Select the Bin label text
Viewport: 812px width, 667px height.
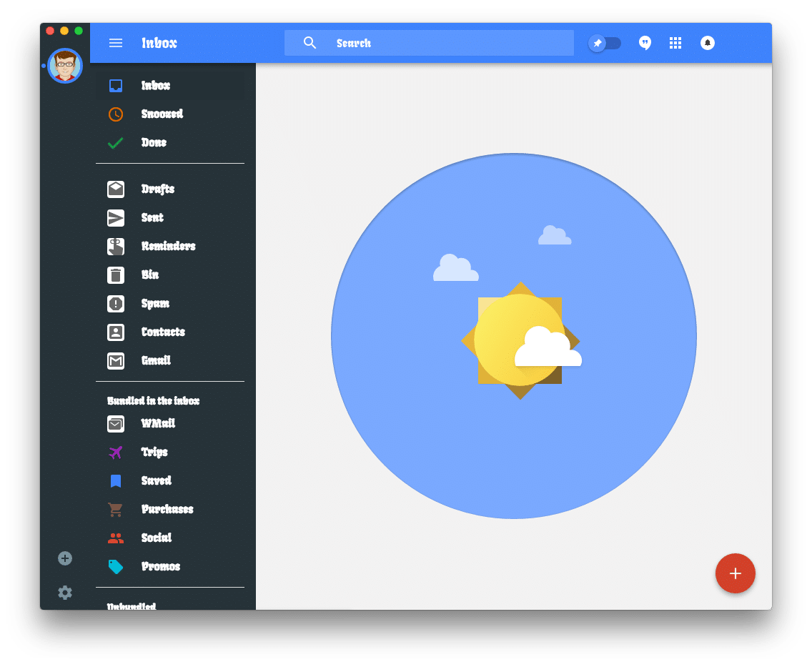pos(150,275)
